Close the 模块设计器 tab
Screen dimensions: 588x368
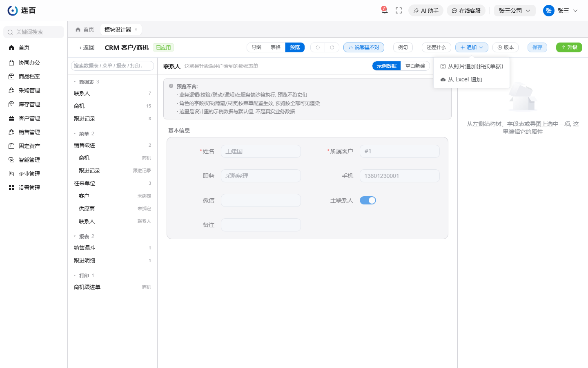pyautogui.click(x=136, y=29)
